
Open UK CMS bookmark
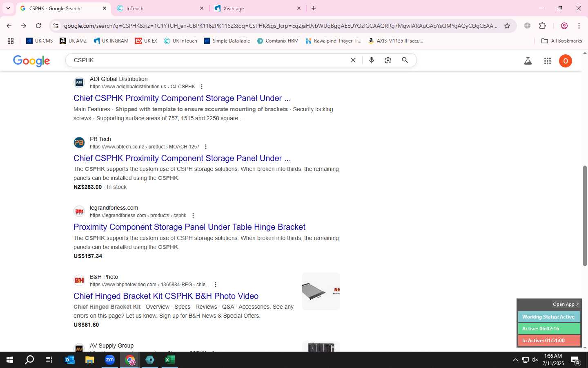pos(40,41)
